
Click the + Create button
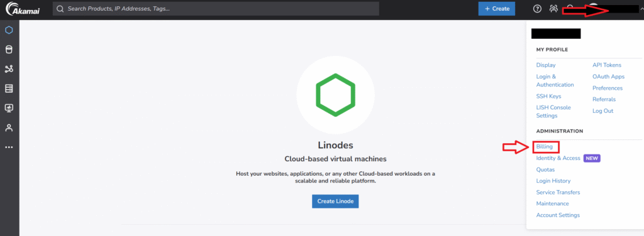[497, 9]
